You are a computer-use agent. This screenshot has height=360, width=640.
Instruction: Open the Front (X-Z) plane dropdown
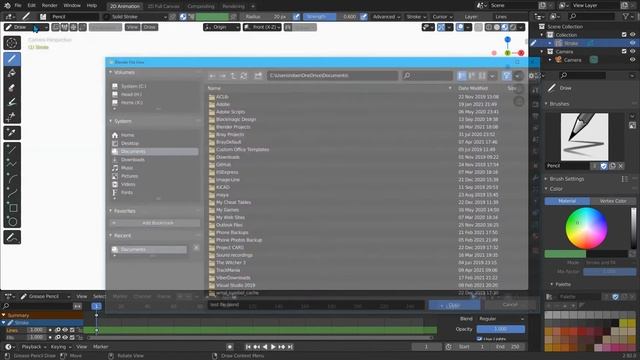[x=262, y=27]
